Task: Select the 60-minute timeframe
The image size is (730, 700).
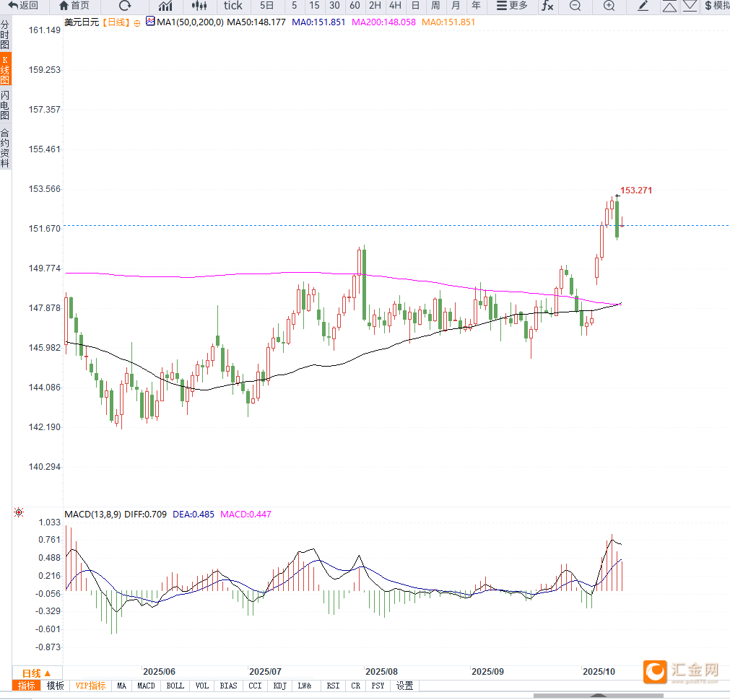Action: pyautogui.click(x=355, y=6)
